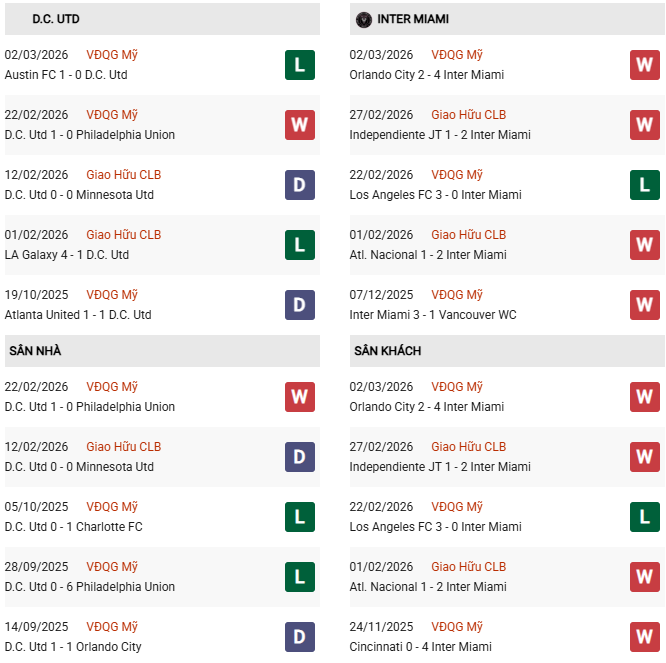Screen dimensions: 666x663
Task: Click the L badge for Austin FC match
Action: click(299, 65)
